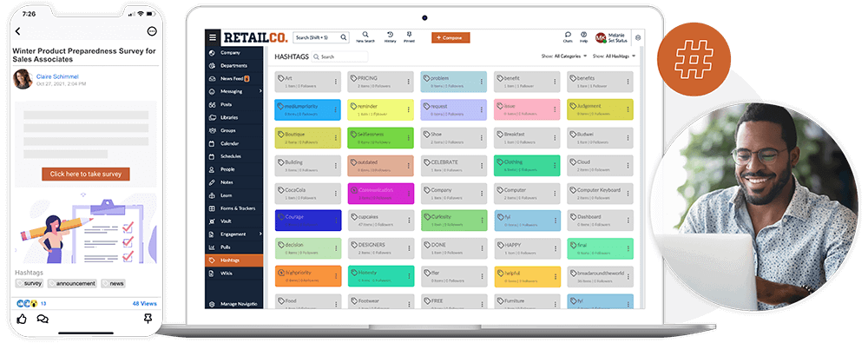Screen dimensions: 868x343
Task: Select Hashtags in the left sidebar
Action: [x=234, y=260]
